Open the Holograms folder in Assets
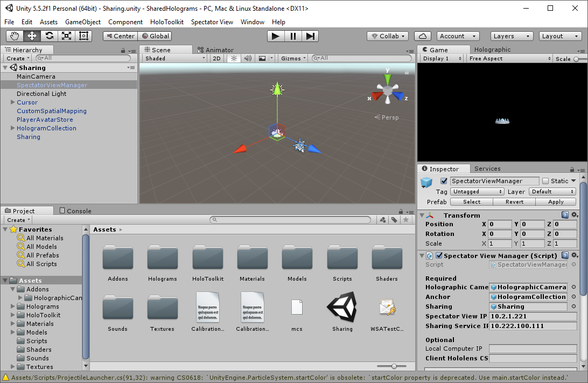Image resolution: width=588 pixels, height=383 pixels. [163, 262]
